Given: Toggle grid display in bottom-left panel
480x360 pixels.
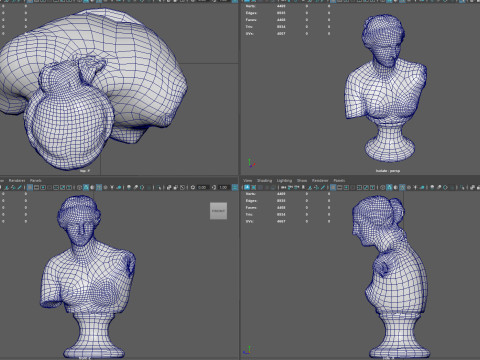Looking at the screenshot, I should point(30,187).
